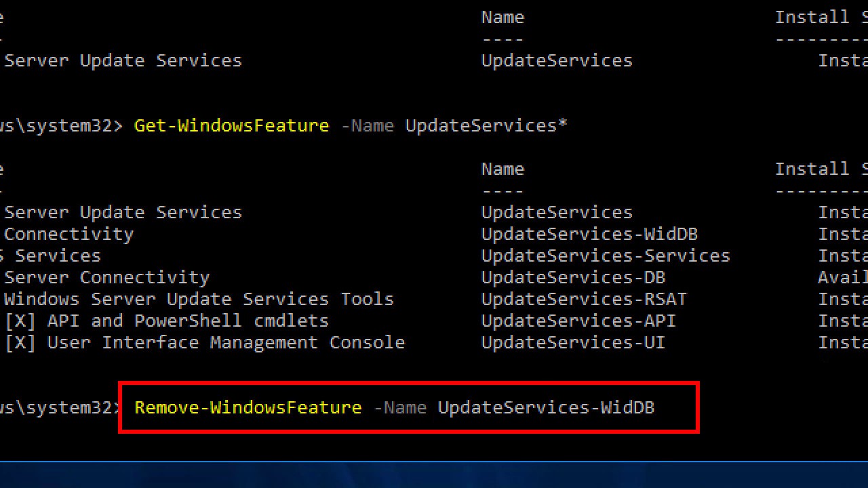Click the UpdateServices* wildcard argument
The image size is (868, 488).
[486, 126]
